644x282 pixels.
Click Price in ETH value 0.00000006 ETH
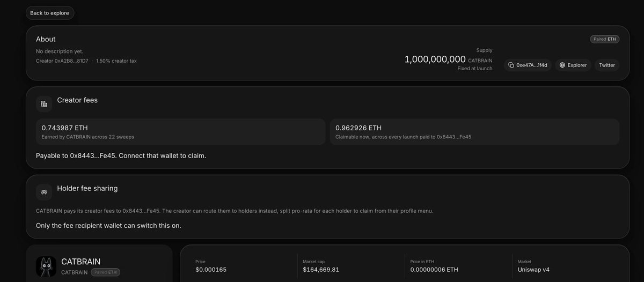[x=434, y=270]
